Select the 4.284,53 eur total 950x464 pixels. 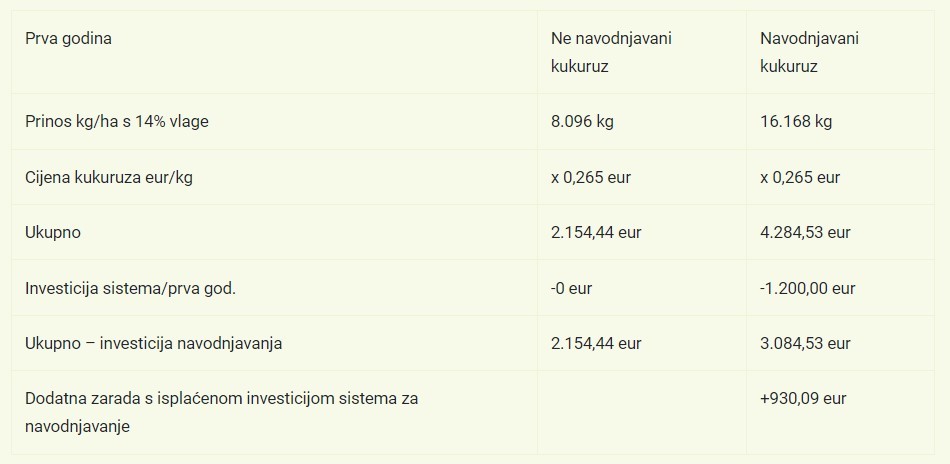point(805,232)
